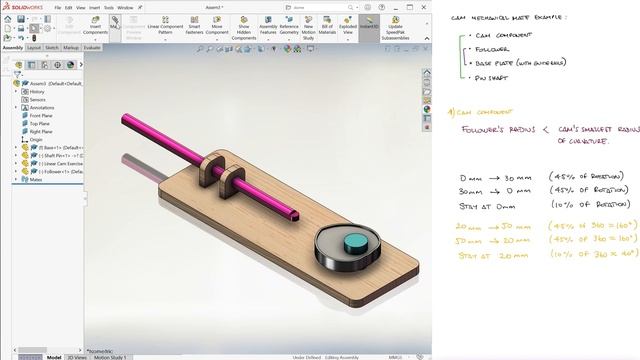Select Right Plane in the tree
The height and width of the screenshot is (360, 640).
click(x=41, y=131)
